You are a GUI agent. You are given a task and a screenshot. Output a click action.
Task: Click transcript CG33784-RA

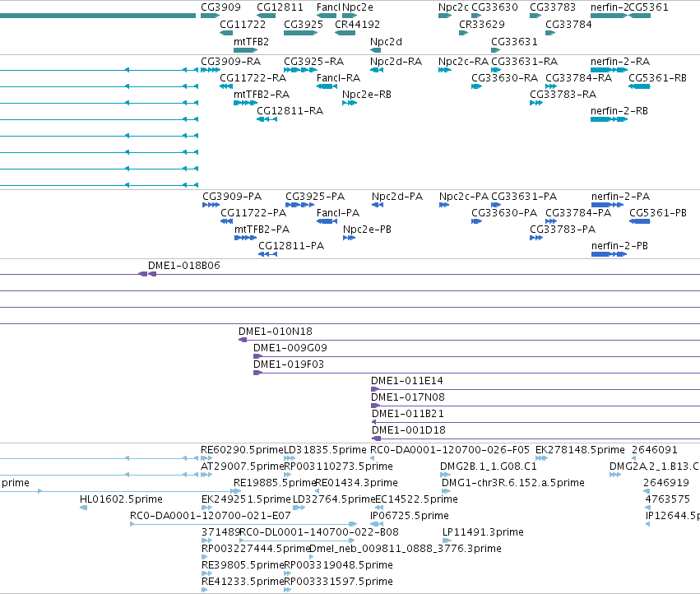click(551, 86)
